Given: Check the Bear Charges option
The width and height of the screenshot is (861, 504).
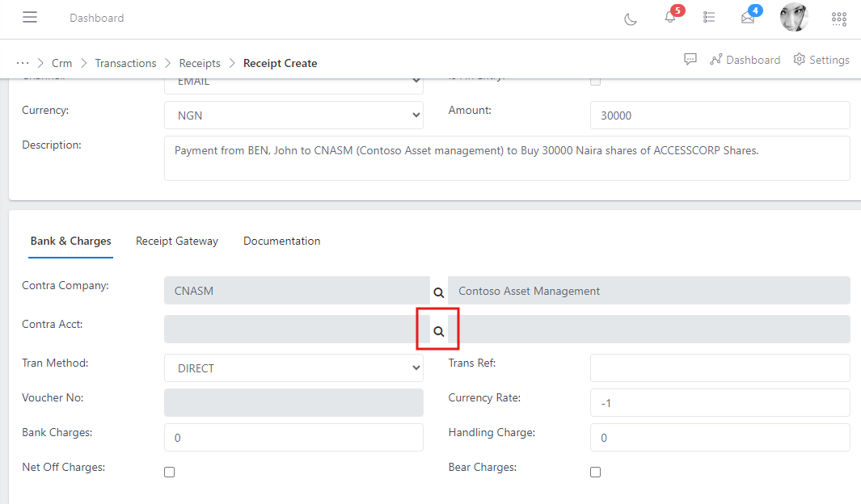Looking at the screenshot, I should pos(595,472).
